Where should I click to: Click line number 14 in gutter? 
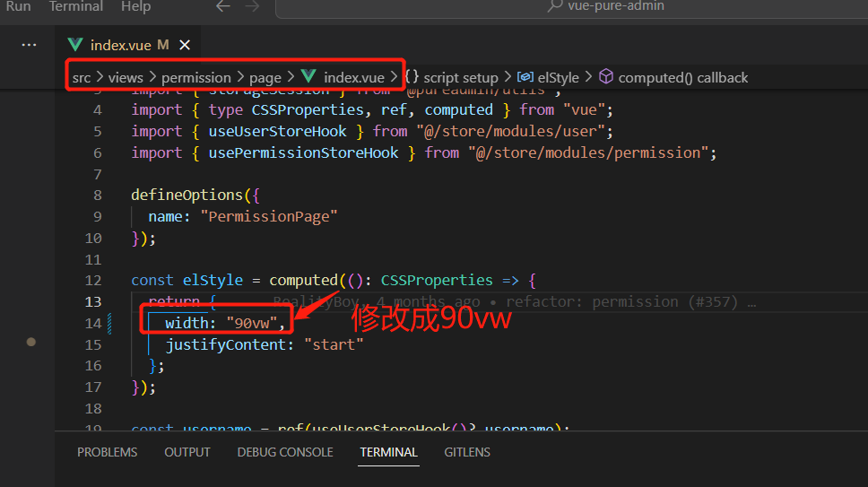(93, 323)
